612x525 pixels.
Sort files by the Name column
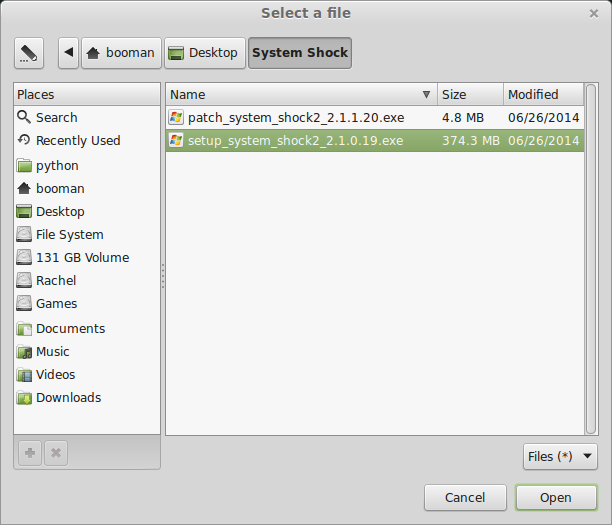pos(301,94)
